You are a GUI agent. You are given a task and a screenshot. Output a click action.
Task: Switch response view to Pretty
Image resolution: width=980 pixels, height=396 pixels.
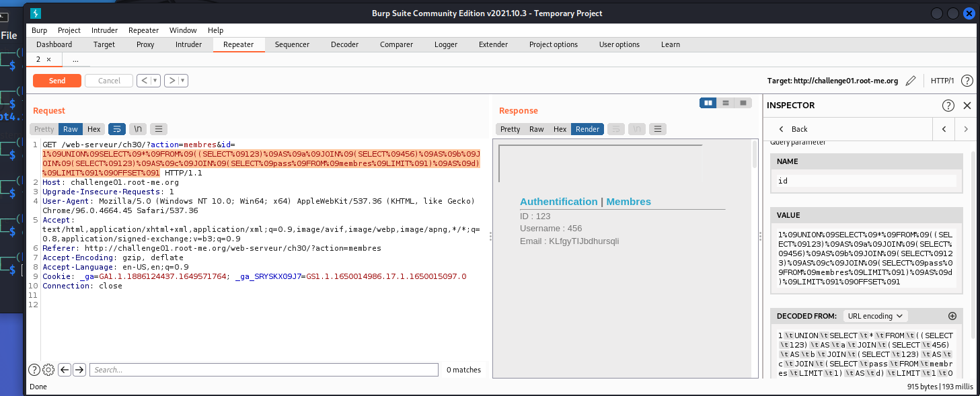(x=511, y=129)
